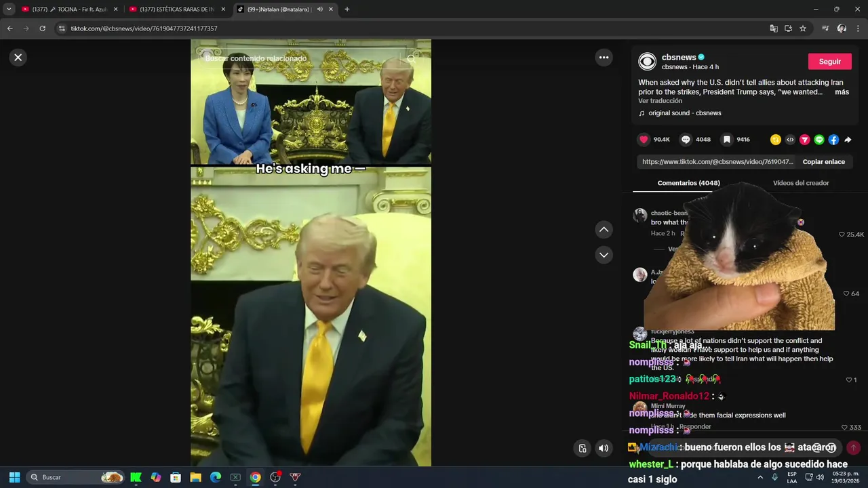Image resolution: width=868 pixels, height=488 pixels.
Task: Follow cbsnews with the Seguir button
Action: pyautogui.click(x=829, y=62)
